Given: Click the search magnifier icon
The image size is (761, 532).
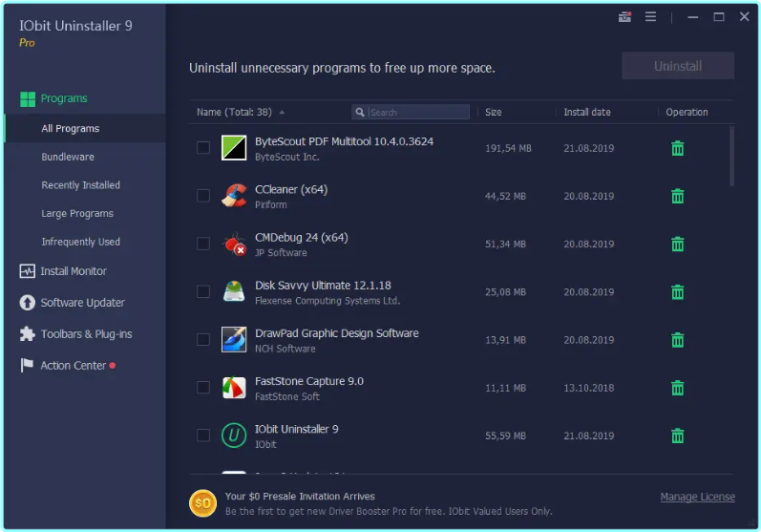Looking at the screenshot, I should [360, 112].
